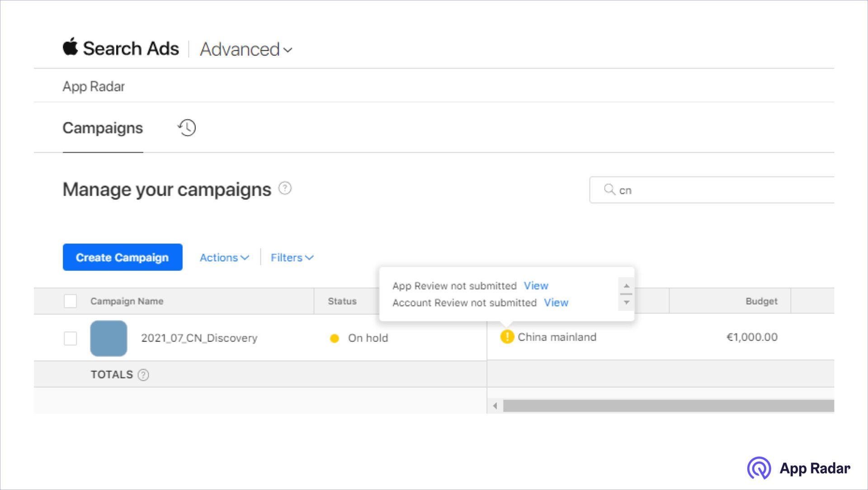The image size is (868, 490).
Task: Click the horizontal scrollbar left arrow
Action: click(495, 406)
